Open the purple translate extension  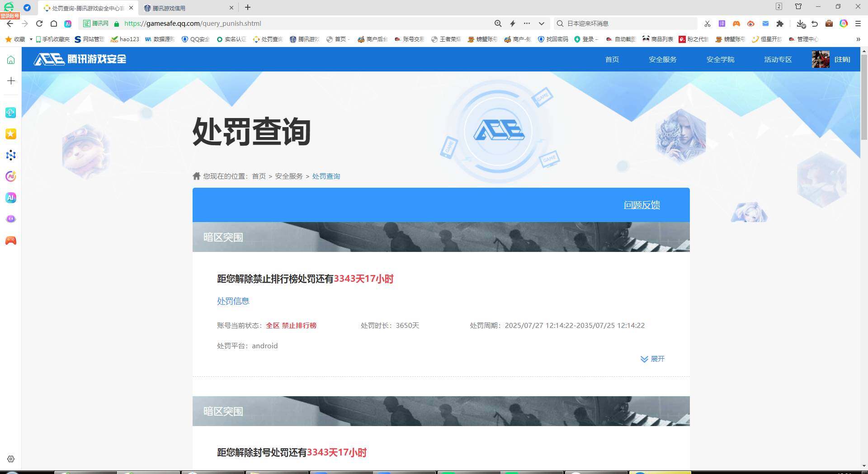point(722,24)
